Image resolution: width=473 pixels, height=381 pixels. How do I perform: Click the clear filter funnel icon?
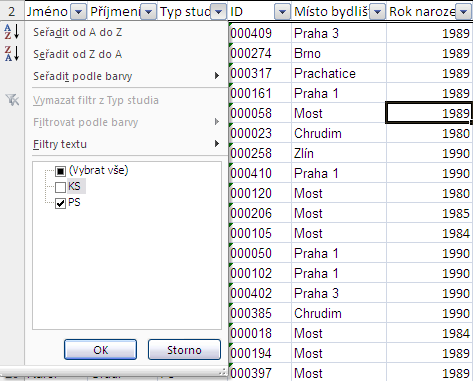12,100
